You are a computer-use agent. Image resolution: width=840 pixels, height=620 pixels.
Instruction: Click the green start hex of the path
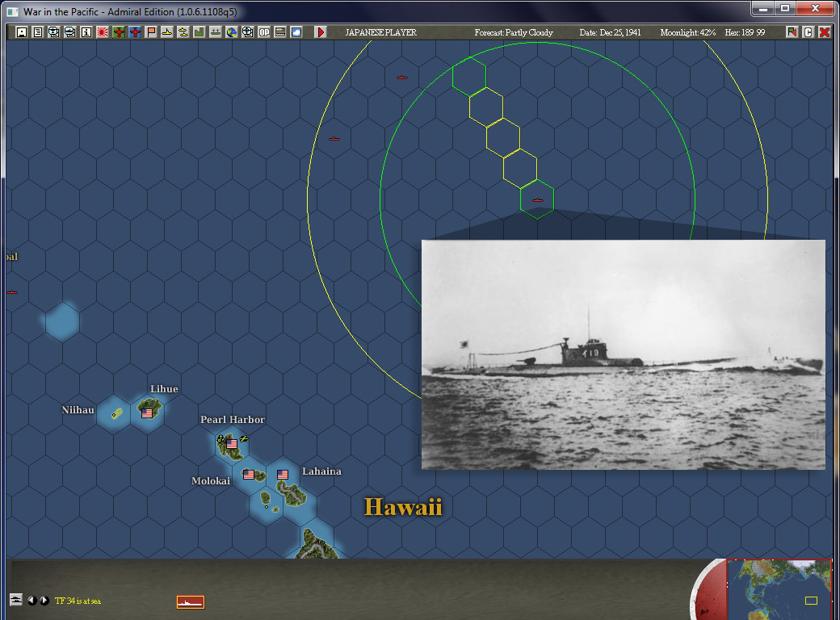[x=469, y=77]
